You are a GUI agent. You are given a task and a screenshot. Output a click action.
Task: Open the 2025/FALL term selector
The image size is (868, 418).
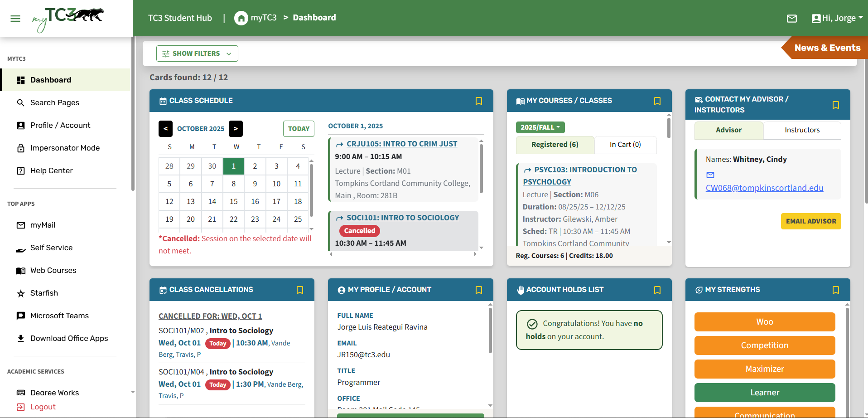[x=540, y=127]
